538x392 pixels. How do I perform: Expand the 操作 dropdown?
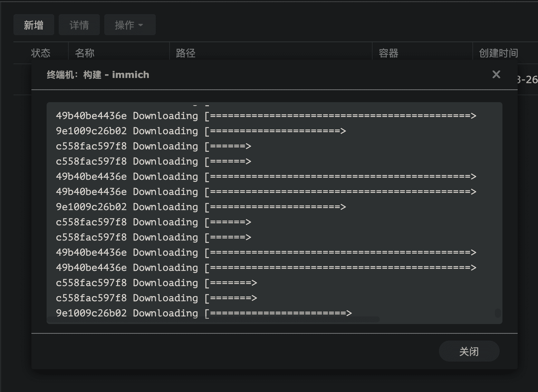129,25
